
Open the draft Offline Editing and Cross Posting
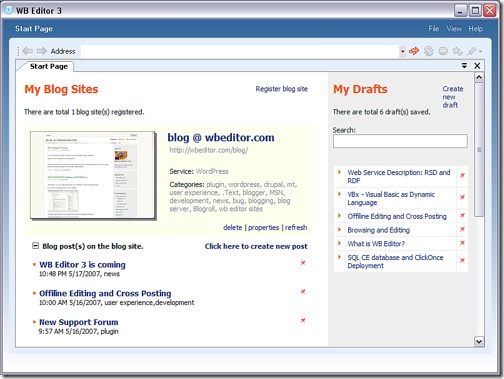(x=397, y=216)
